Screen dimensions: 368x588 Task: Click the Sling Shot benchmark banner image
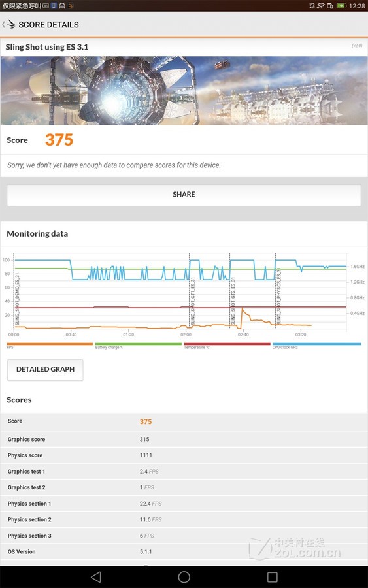click(184, 91)
